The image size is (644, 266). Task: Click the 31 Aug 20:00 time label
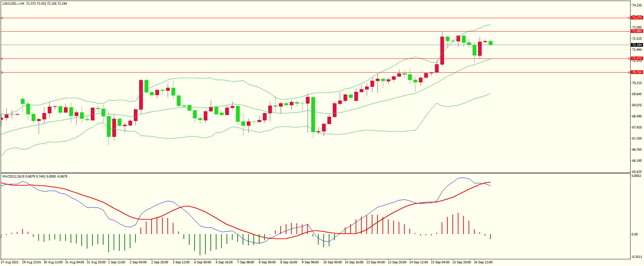[x=96, y=262]
